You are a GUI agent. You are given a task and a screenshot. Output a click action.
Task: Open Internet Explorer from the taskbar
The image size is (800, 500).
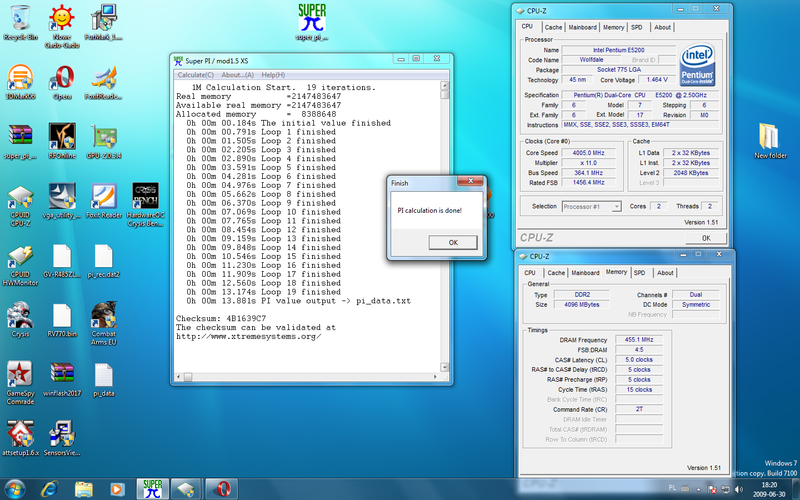[49, 488]
